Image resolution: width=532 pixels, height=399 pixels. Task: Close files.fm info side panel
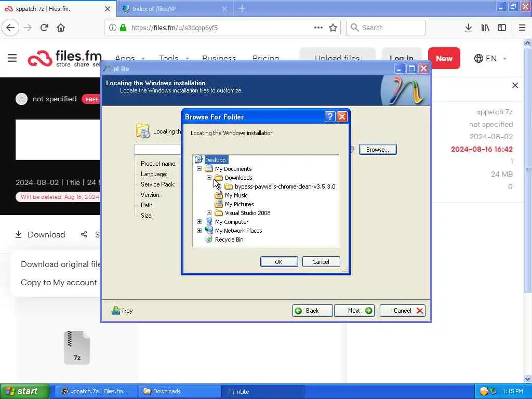[515, 86]
